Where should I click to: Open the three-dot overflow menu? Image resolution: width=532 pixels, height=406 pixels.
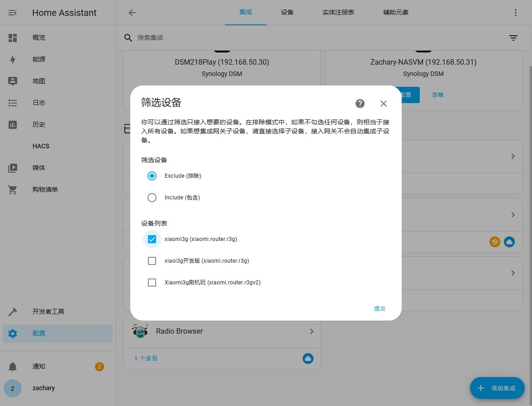[x=515, y=12]
